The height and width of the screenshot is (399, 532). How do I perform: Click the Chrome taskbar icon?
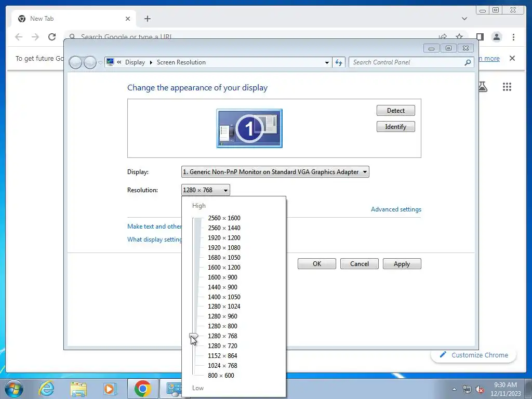coord(142,389)
